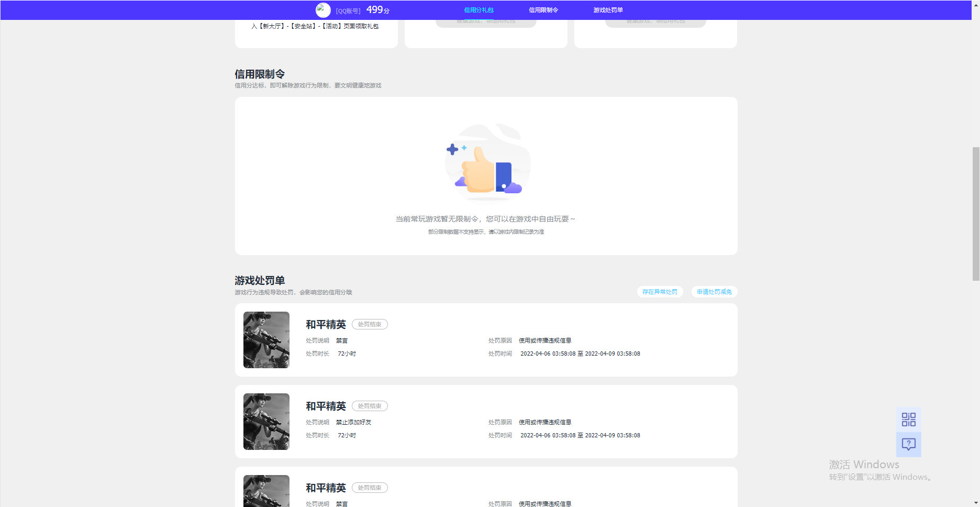Click text 入【新大厅】-【安全站】-【活动】页面领取礼包

(x=315, y=26)
